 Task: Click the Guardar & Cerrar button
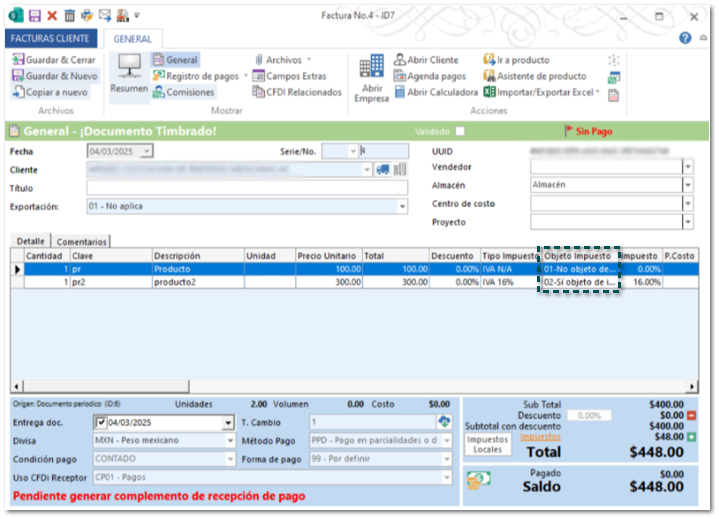tap(55, 60)
